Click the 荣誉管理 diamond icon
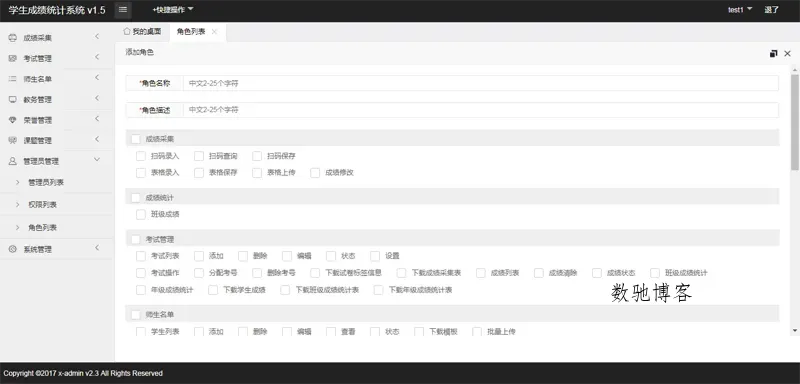This screenshot has width=800, height=384. pos(13,120)
